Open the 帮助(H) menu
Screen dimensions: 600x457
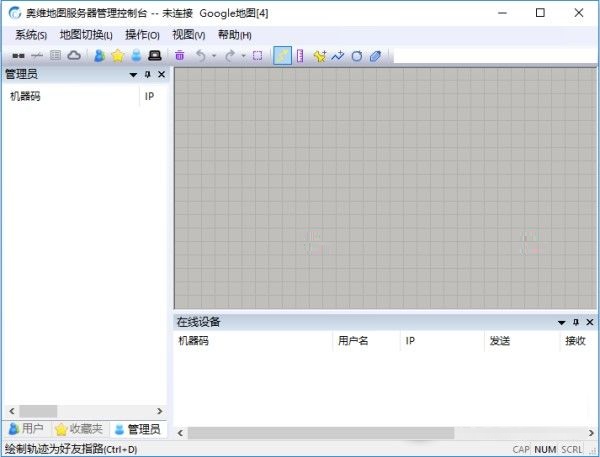click(235, 35)
